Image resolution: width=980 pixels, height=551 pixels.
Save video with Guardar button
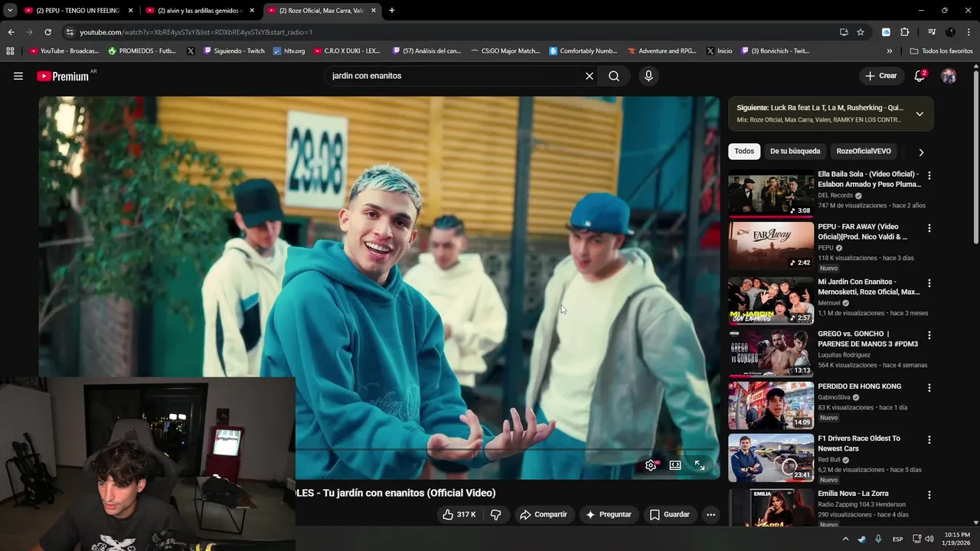pyautogui.click(x=670, y=514)
